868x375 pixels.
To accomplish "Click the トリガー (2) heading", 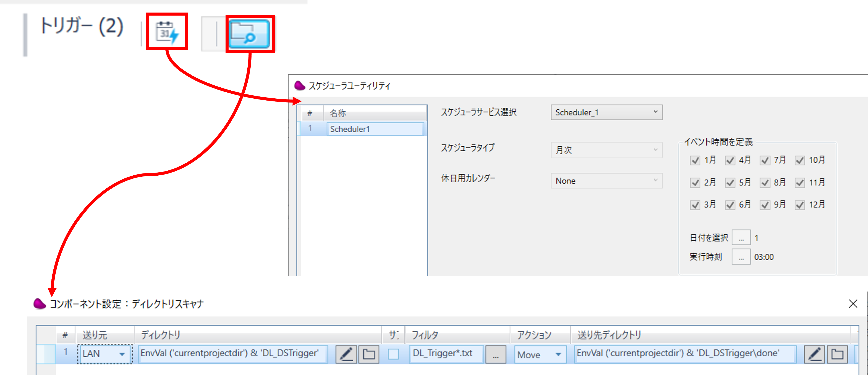I will [82, 26].
